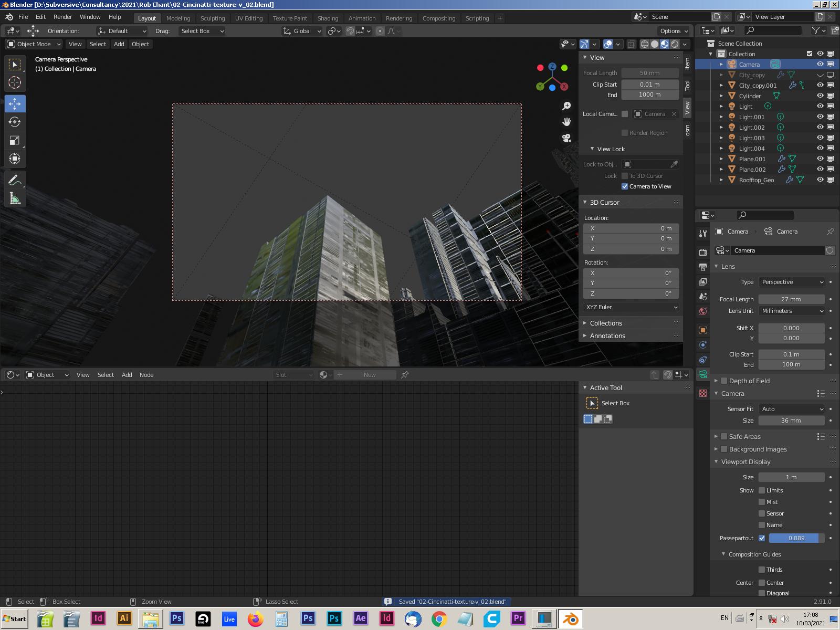Open the lens Type Perspective dropdown
The width and height of the screenshot is (840, 630).
[x=792, y=282]
